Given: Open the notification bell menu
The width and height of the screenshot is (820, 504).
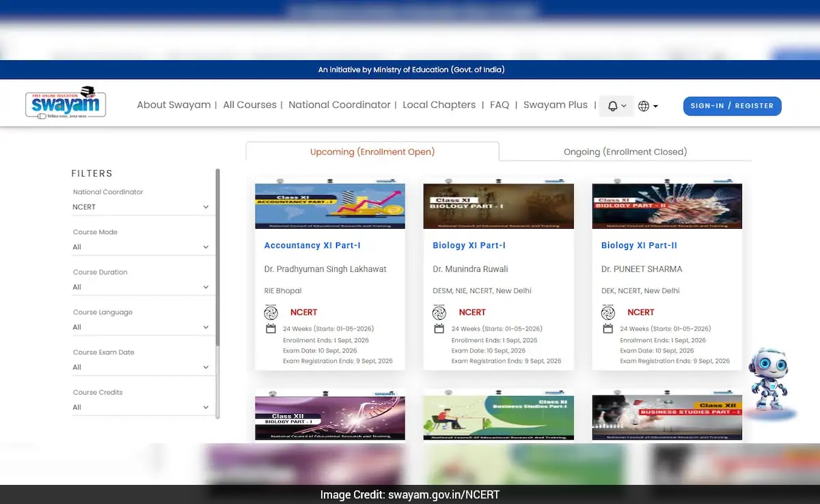Looking at the screenshot, I should [617, 106].
